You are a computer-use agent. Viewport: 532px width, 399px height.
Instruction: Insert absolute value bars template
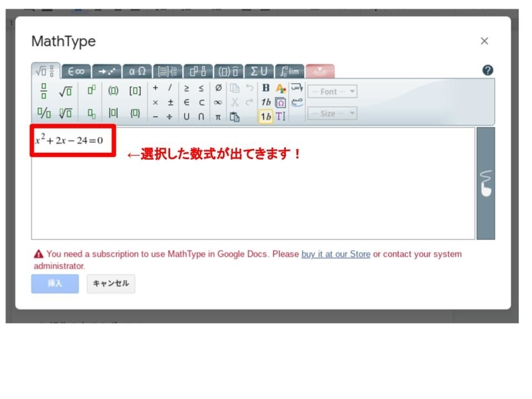tap(113, 112)
